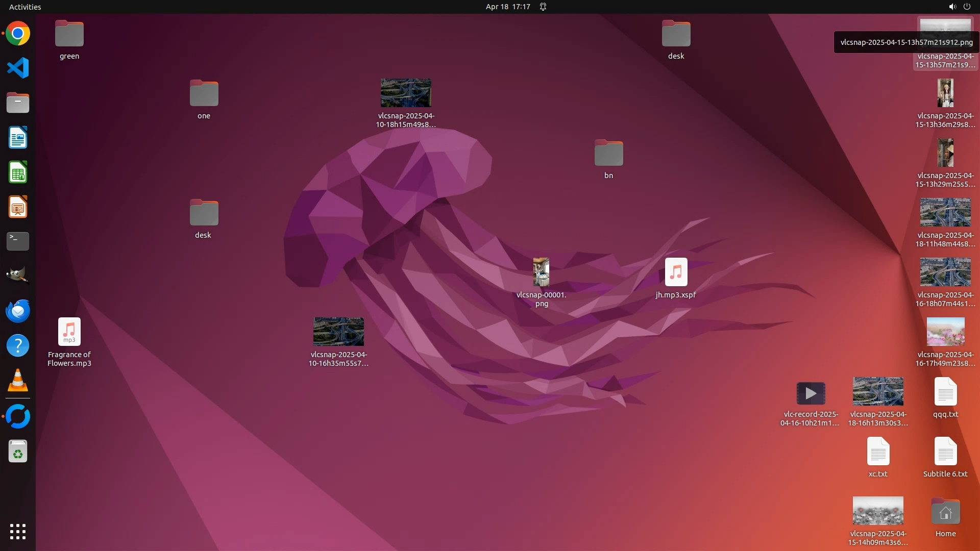Viewport: 980px width, 551px height.
Task: Select the green folder on desktop
Action: pos(69,34)
